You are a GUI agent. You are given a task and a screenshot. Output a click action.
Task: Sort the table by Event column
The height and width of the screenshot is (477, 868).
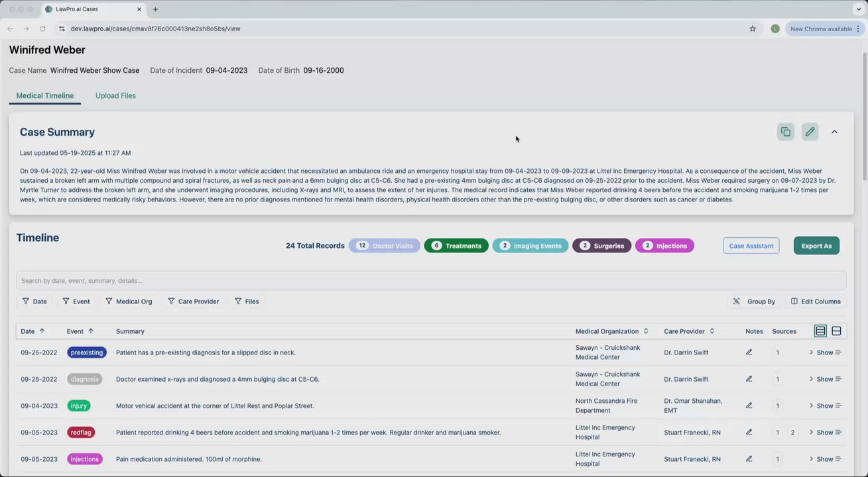[80, 331]
